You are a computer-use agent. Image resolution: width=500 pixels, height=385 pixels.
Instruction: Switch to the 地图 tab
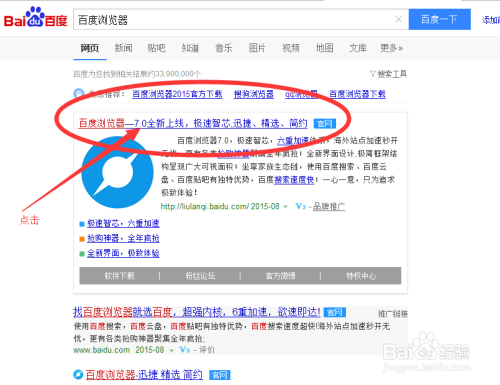(324, 48)
